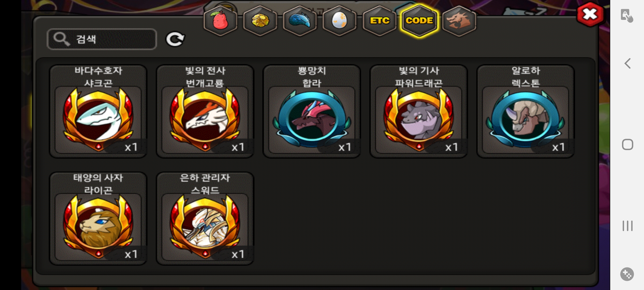This screenshot has height=290, width=644.
Task: Select the 은하 관리자 스워드 item
Action: point(205,218)
